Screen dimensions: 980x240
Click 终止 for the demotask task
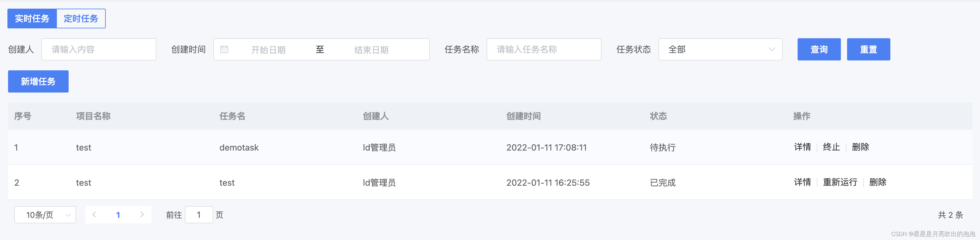point(831,147)
